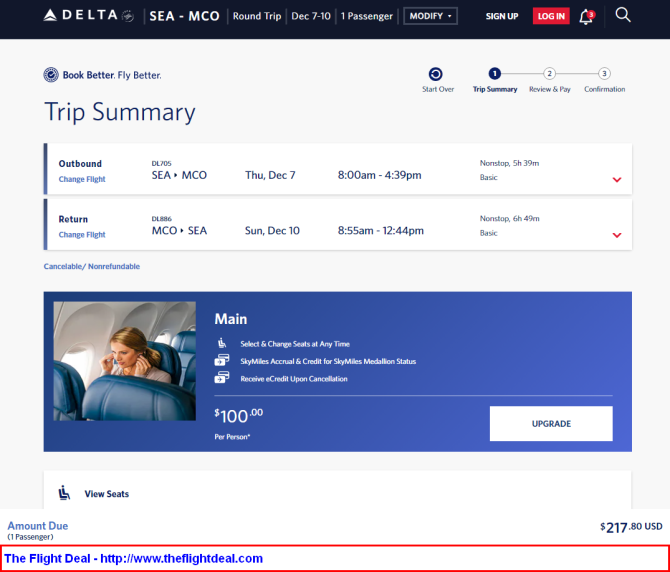Click Change Flight under Return

(x=82, y=235)
